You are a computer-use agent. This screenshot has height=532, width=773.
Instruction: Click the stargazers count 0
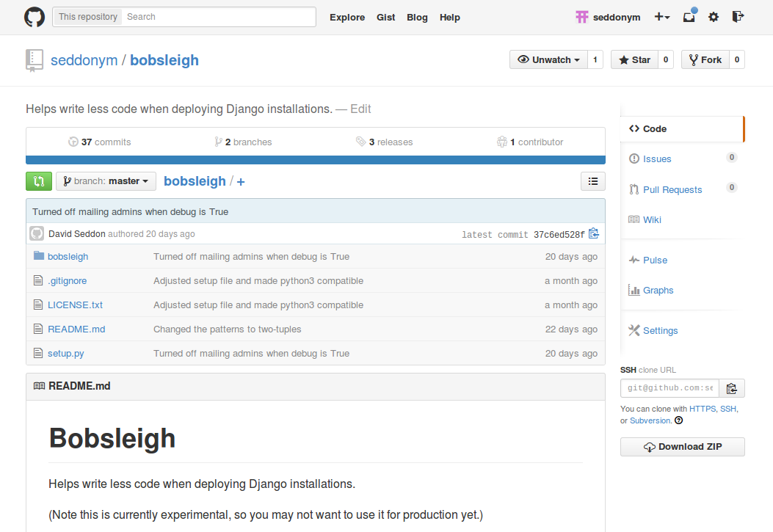coord(666,59)
